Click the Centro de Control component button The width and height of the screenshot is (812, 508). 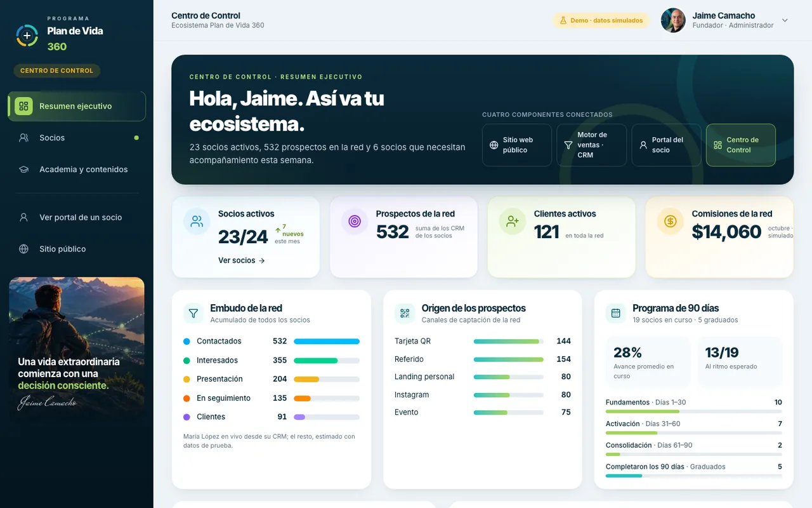pyautogui.click(x=741, y=145)
